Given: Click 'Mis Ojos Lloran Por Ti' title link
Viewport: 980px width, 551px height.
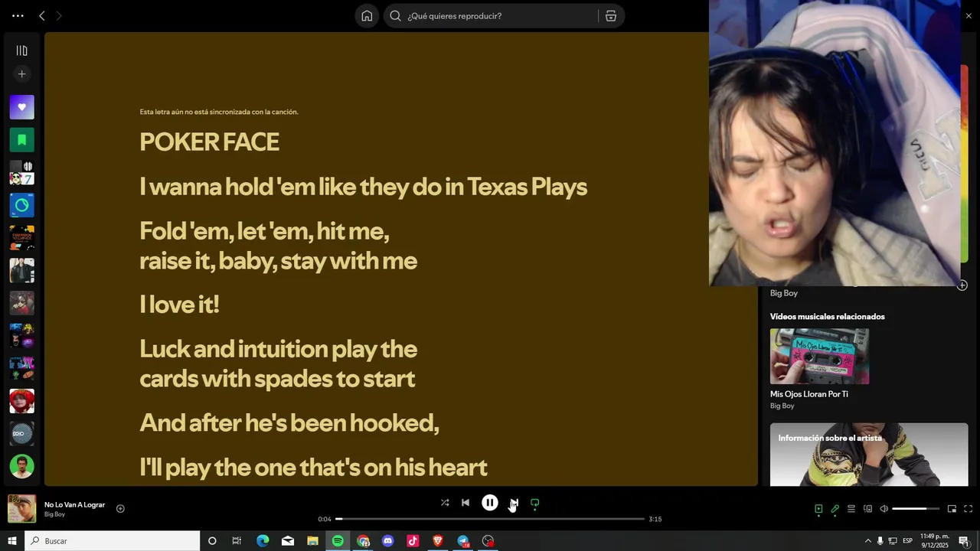Looking at the screenshot, I should pyautogui.click(x=809, y=394).
